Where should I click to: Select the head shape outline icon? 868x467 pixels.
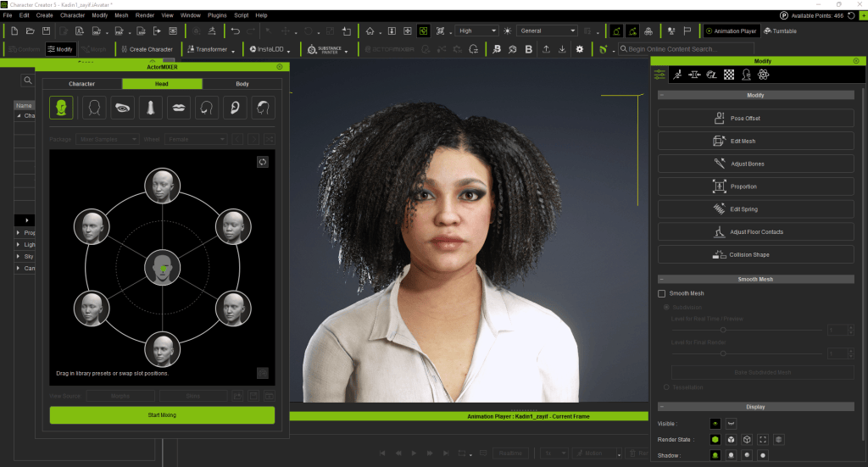(94, 108)
